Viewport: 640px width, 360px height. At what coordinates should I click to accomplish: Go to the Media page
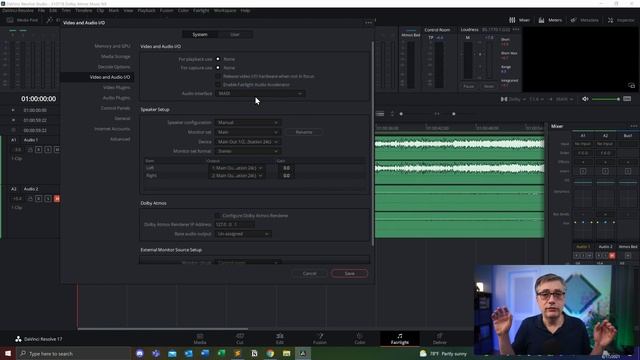click(200, 339)
